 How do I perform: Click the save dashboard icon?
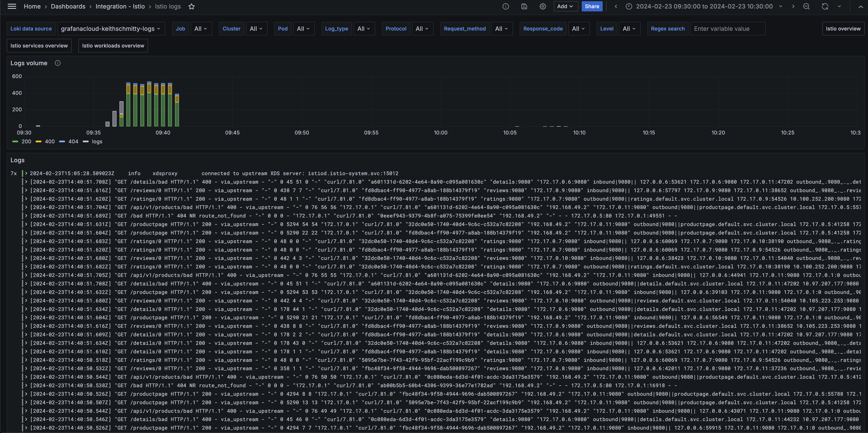(524, 6)
